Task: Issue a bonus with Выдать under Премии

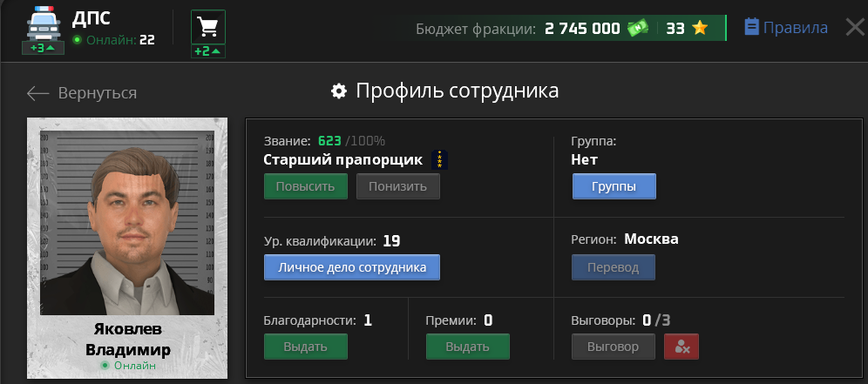Action: pos(467,347)
